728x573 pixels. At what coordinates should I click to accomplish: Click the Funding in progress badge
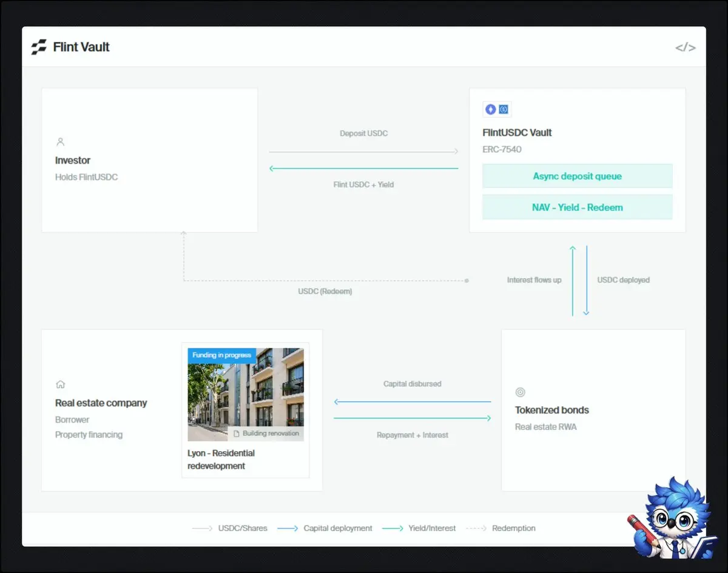[221, 355]
